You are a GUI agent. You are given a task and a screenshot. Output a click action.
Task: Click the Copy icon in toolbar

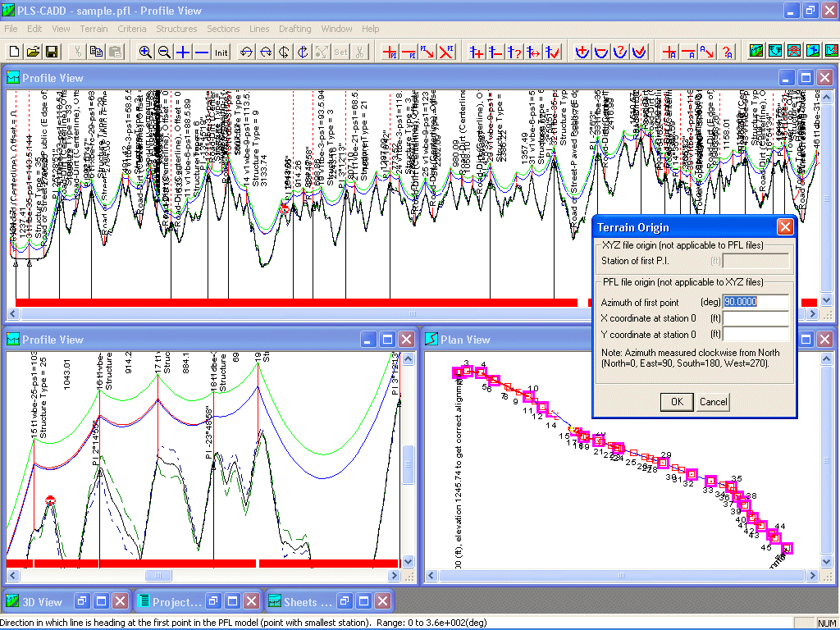coord(96,52)
